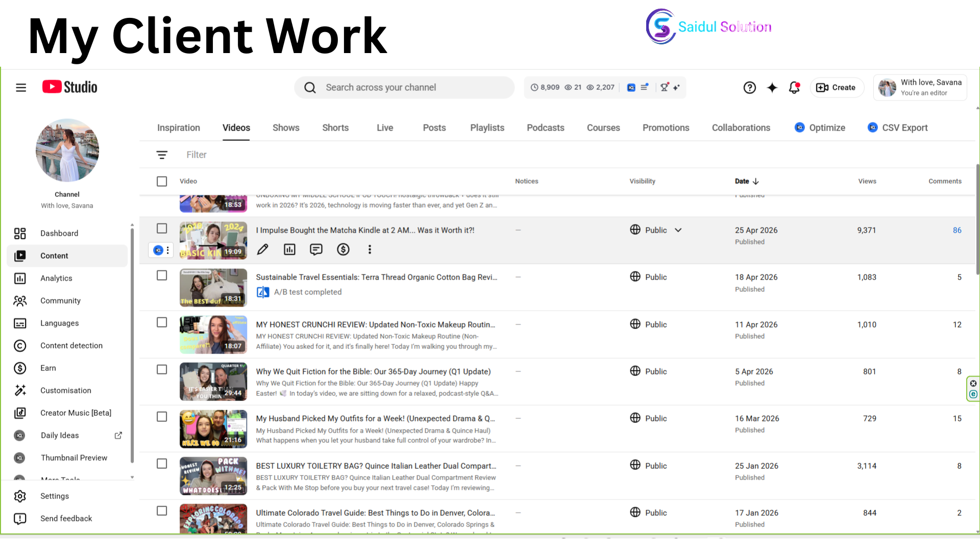The width and height of the screenshot is (980, 551).
Task: Click the list icon in the stats bar
Action: coord(645,87)
